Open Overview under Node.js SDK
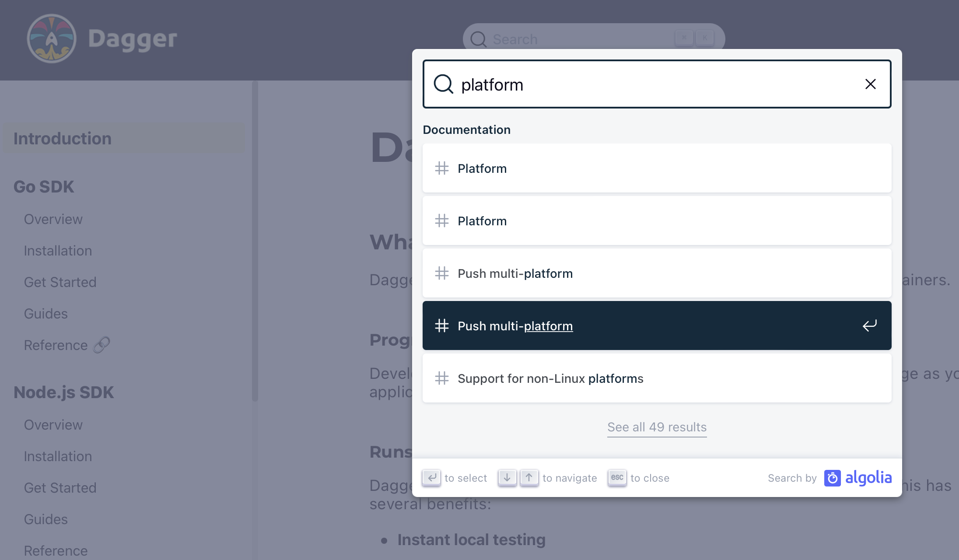This screenshot has height=560, width=959. click(x=53, y=424)
